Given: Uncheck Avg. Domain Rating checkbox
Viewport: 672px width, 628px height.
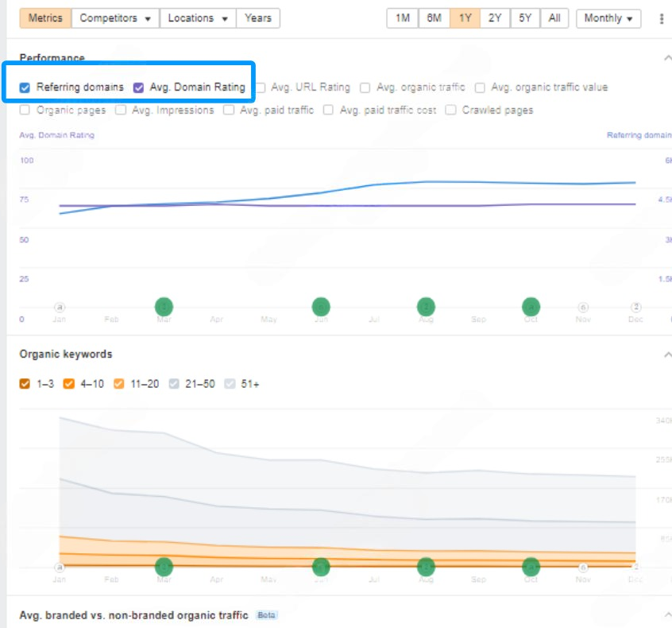Looking at the screenshot, I should point(138,87).
